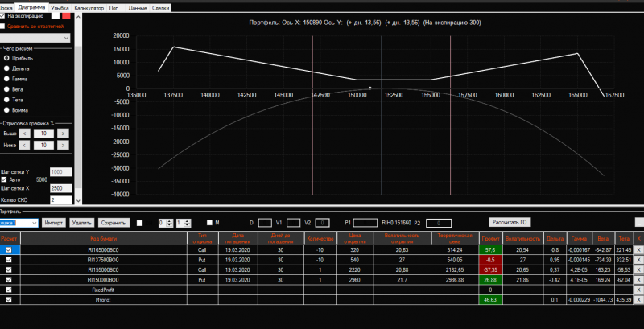Click the left panel scrollbar up arrow
The height and width of the screenshot is (329, 644).
tap(79, 15)
